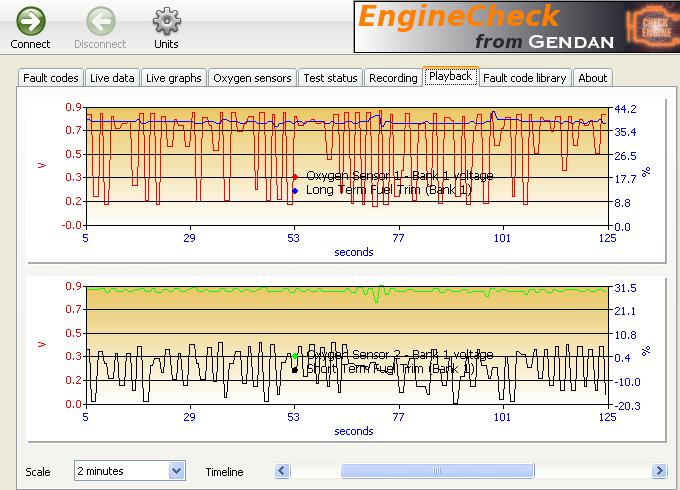
Task: Switch to the Live graphs tab
Action: tap(173, 78)
